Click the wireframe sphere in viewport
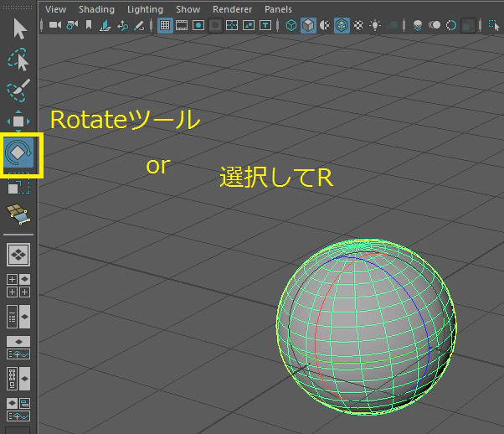 coord(367,327)
